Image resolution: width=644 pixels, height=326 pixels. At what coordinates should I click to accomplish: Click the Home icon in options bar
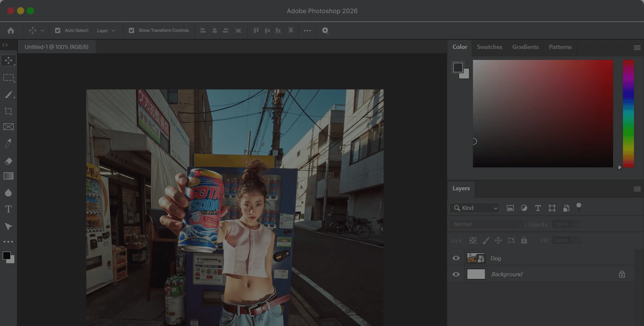pos(11,31)
